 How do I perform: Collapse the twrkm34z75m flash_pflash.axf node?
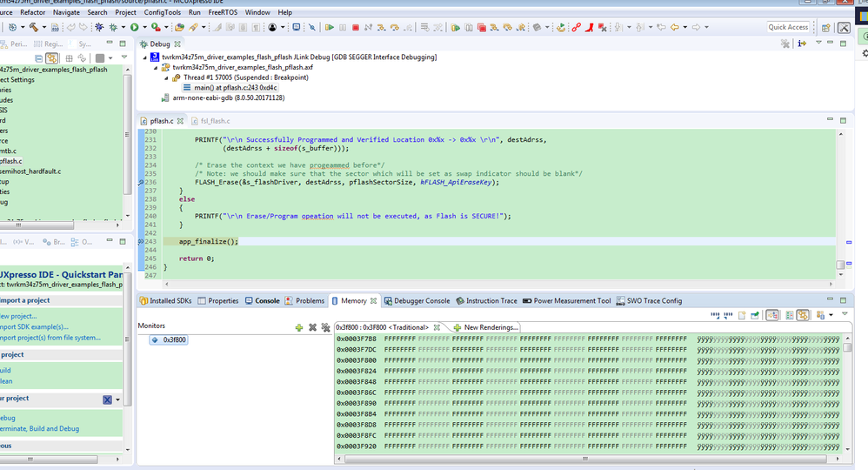click(156, 68)
